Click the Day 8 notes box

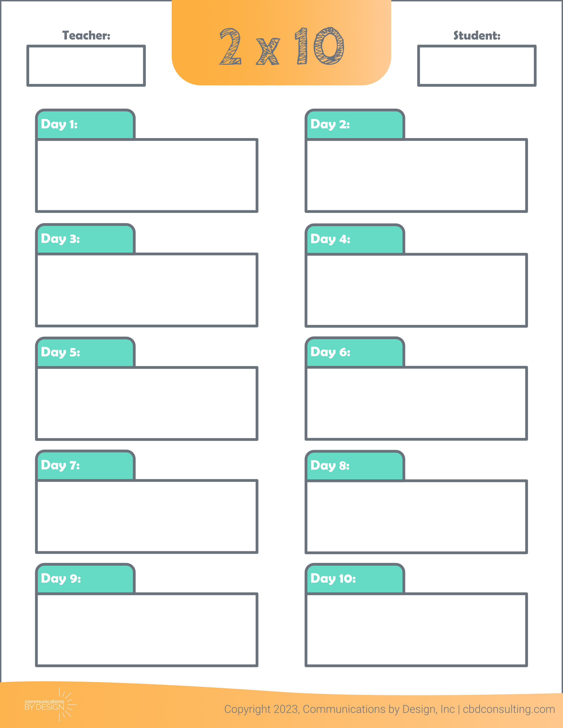pos(416,517)
